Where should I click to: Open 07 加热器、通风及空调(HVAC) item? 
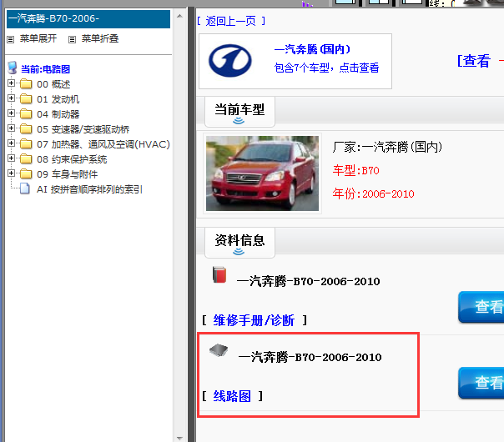click(x=103, y=144)
